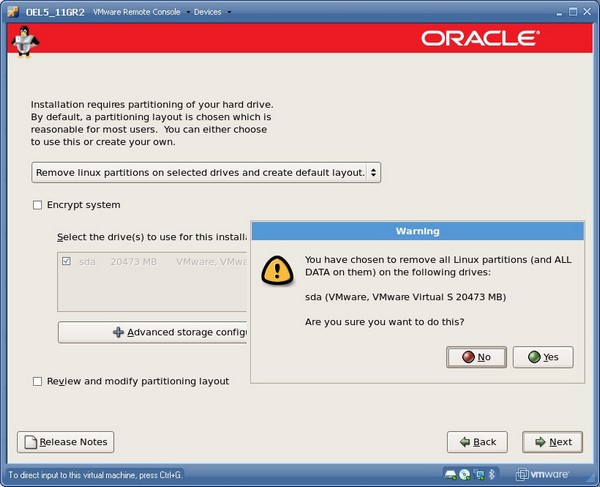This screenshot has width=600, height=487.
Task: Click the CD/DVD drive status icon
Action: [x=467, y=474]
